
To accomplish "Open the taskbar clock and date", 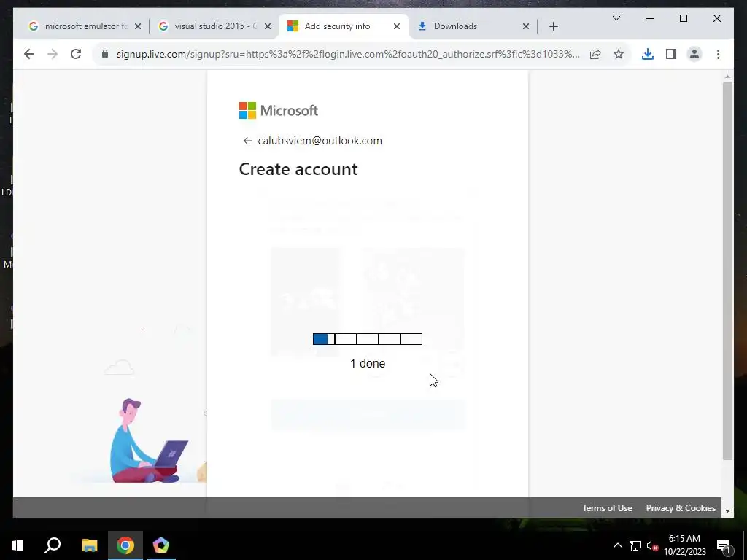I will coord(684,545).
